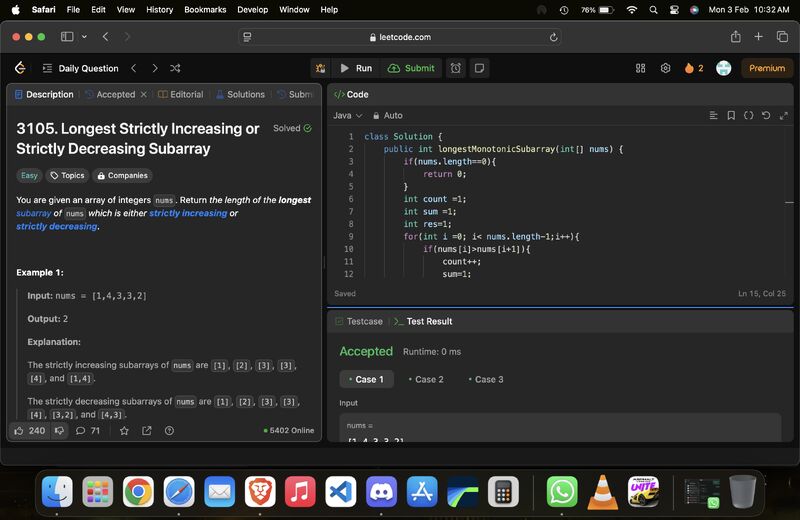Reload the page in Safari address bar
Image resolution: width=800 pixels, height=520 pixels.
pos(553,37)
